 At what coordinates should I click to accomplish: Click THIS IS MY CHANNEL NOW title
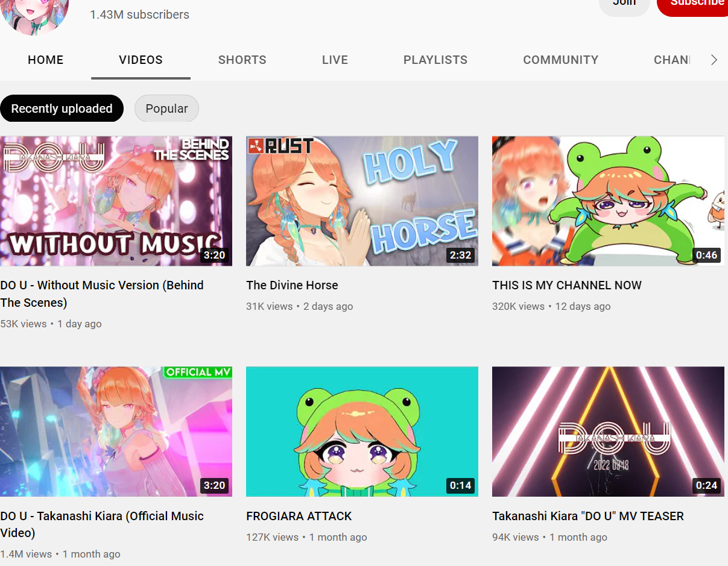[x=567, y=285]
